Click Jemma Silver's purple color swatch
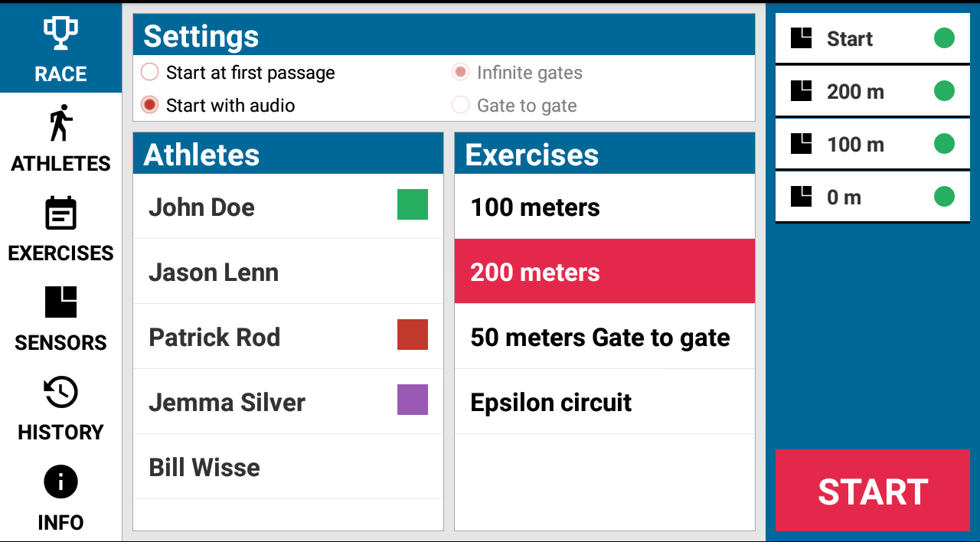Screen dimensions: 980x542 [413, 400]
